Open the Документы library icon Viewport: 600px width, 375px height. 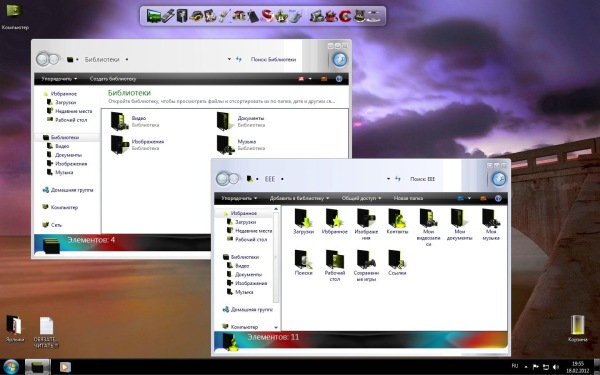coord(225,121)
